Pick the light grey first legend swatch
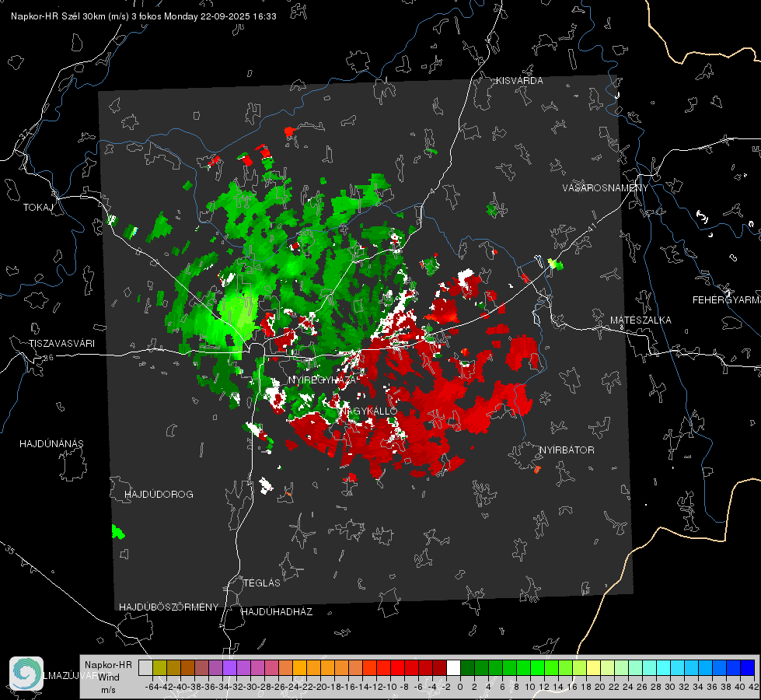 [x=145, y=667]
